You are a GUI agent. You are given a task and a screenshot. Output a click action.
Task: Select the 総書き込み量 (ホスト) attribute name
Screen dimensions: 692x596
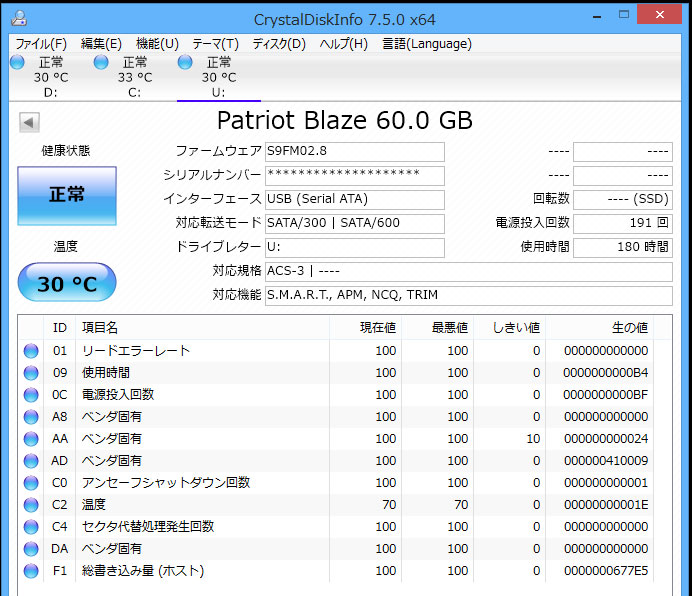143,571
